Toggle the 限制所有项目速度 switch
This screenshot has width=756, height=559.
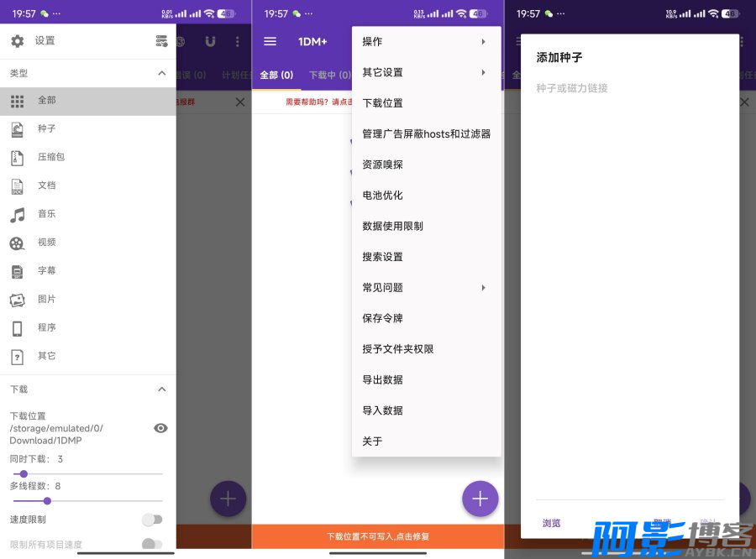coord(152,544)
